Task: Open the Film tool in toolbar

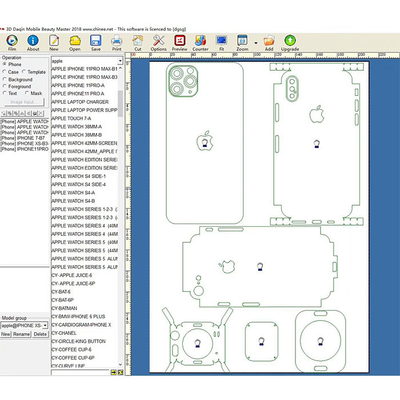Action: point(12,41)
